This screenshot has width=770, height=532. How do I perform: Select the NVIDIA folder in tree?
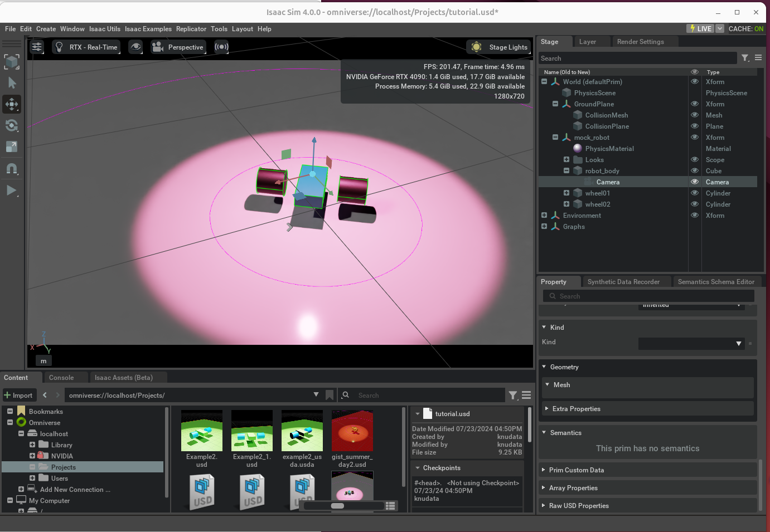point(62,456)
